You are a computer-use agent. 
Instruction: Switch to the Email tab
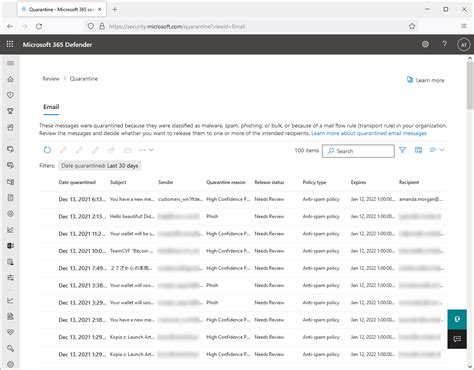tap(51, 107)
